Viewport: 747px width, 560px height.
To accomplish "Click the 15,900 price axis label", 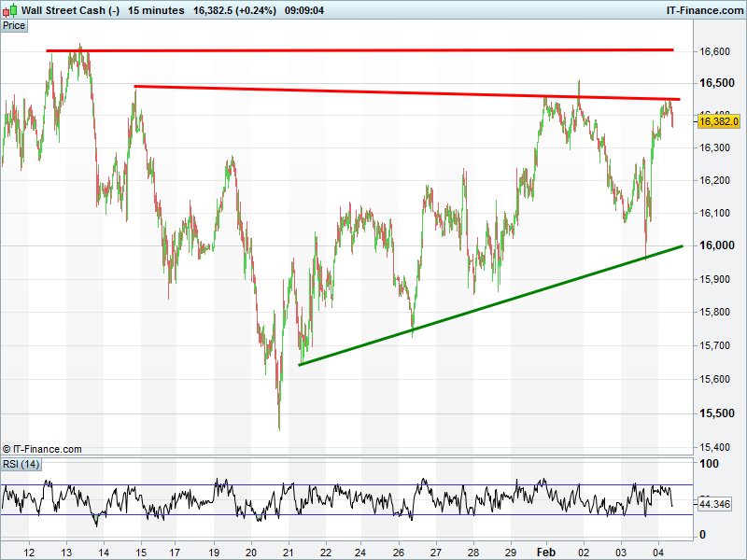I will click(x=714, y=279).
